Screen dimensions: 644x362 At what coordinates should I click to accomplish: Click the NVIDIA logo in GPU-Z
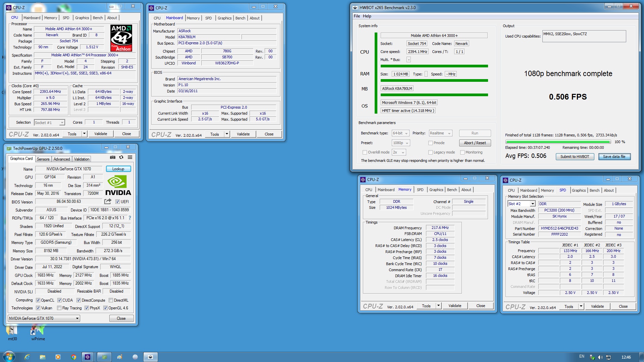[x=118, y=185]
